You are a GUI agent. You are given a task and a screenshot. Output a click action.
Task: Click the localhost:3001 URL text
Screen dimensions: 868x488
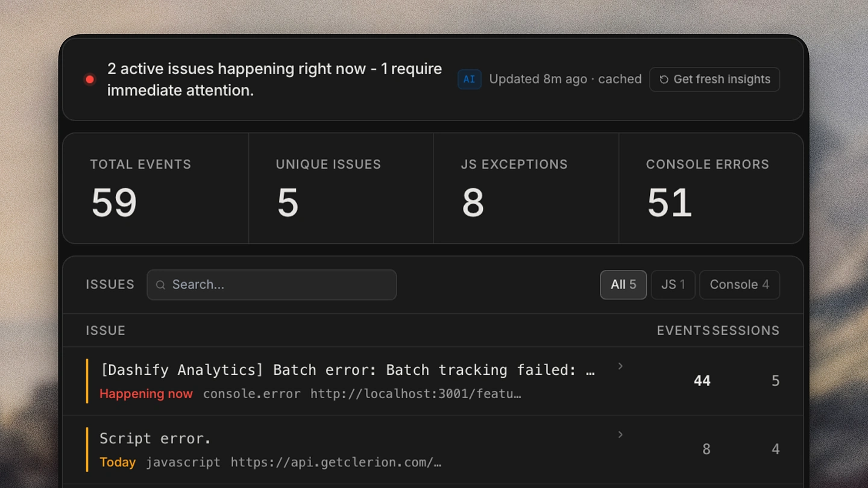(416, 394)
